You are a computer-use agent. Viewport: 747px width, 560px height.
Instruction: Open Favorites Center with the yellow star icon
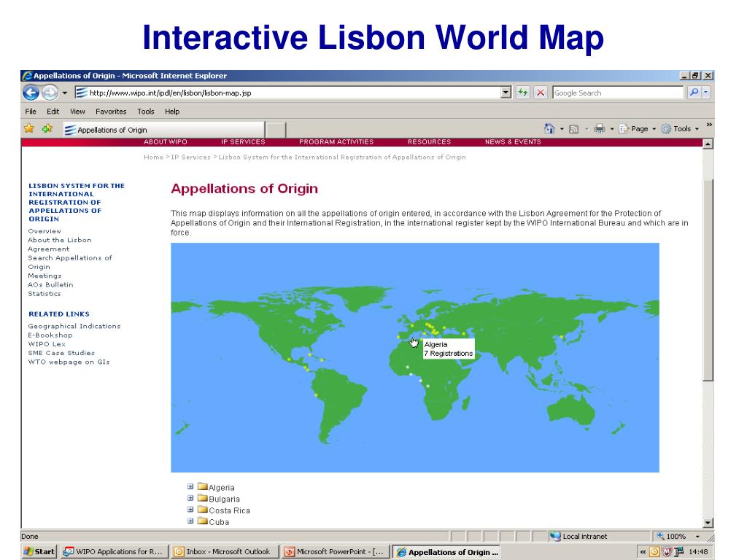coord(29,128)
